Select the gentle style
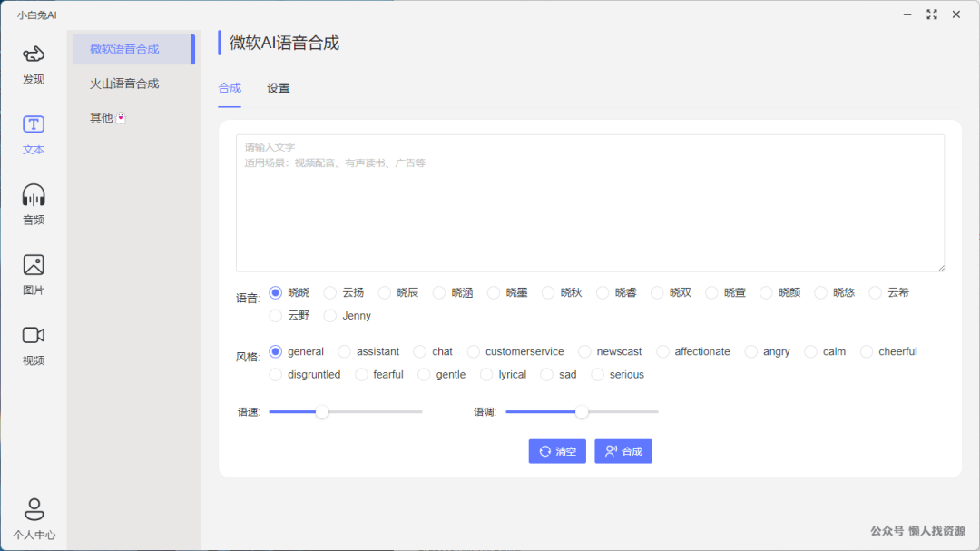Screen dimensions: 980x551 (x=425, y=375)
